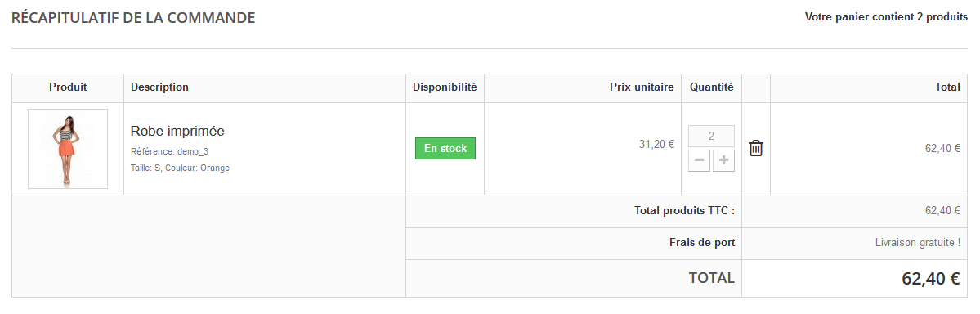Click the trash icon to remove Robe imprimée

755,148
